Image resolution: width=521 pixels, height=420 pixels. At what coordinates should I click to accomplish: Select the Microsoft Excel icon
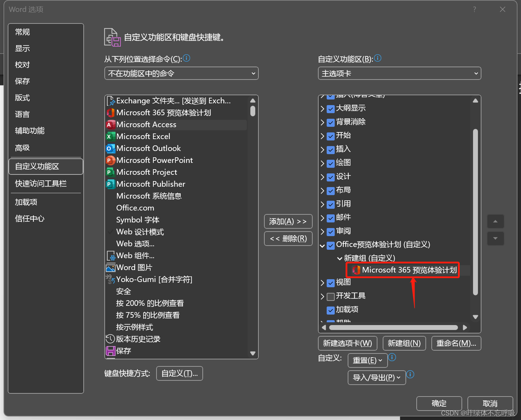click(x=110, y=137)
